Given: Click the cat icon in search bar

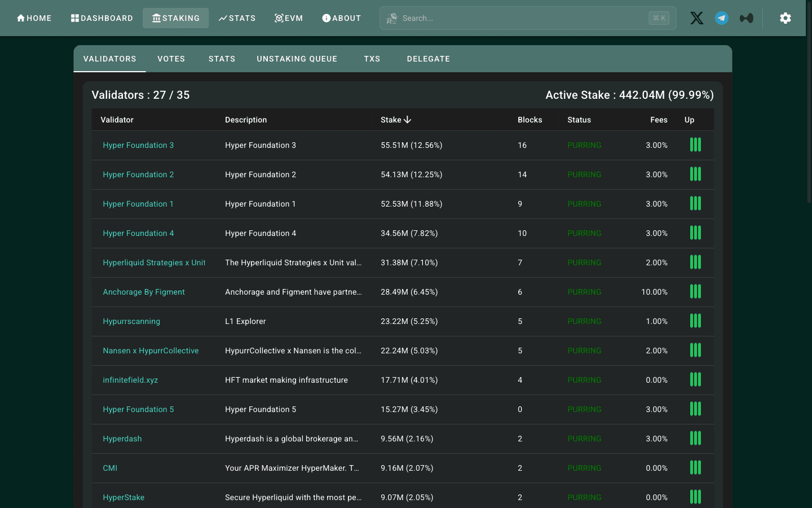Looking at the screenshot, I should click(x=391, y=19).
